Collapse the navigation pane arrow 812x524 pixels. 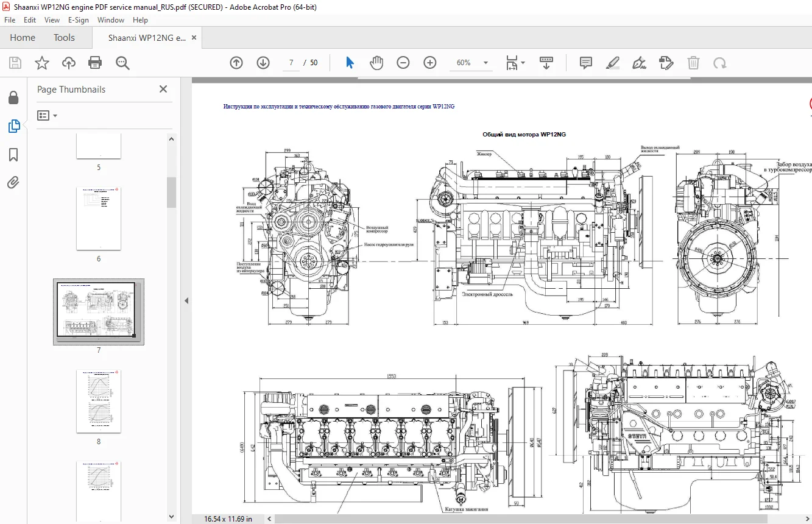tap(186, 300)
